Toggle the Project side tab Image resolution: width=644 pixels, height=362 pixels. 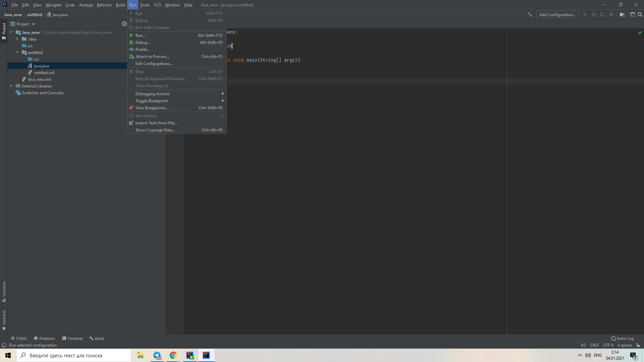(x=4, y=31)
